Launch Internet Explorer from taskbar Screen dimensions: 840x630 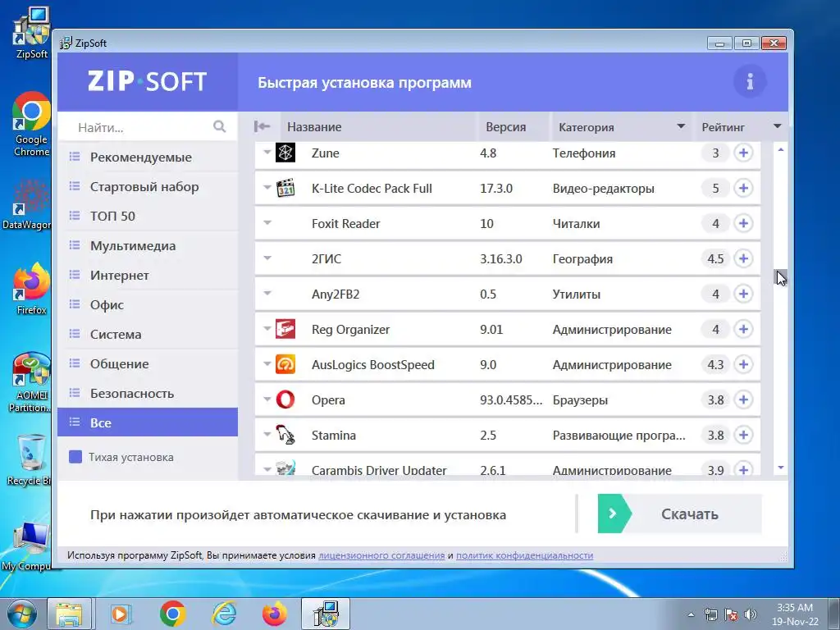tap(223, 614)
